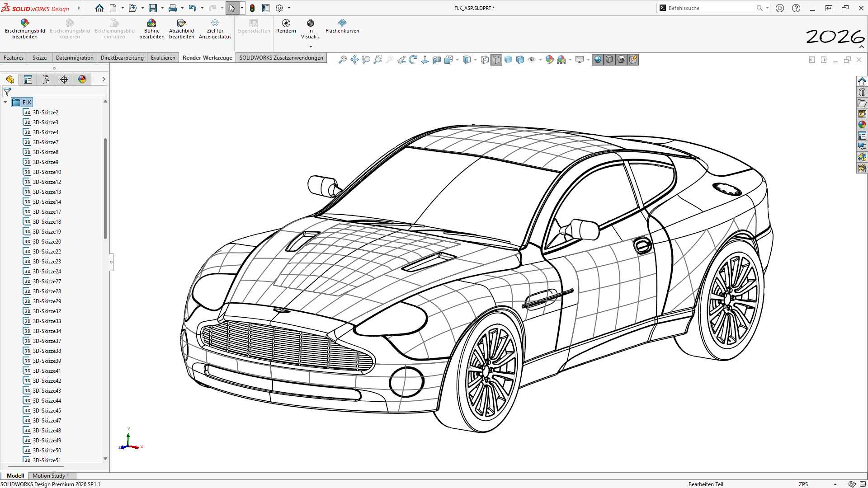Open the PropertyManager panel tab
The height and width of the screenshot is (488, 868).
tap(28, 80)
